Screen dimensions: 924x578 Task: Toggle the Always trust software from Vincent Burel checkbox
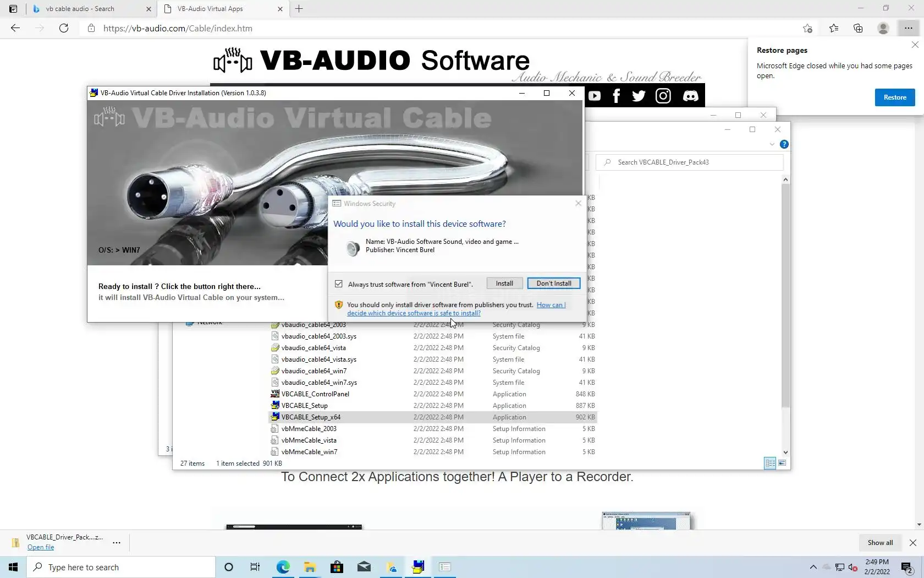(x=339, y=284)
